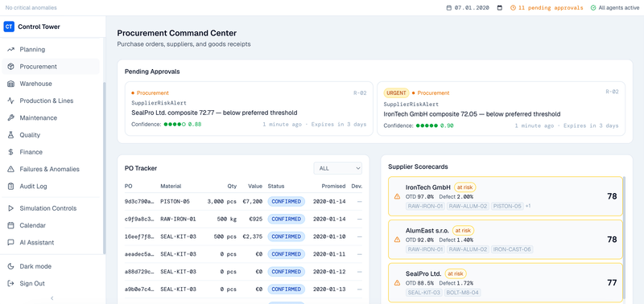
Task: Click the Maintenance wrench icon
Action: (11, 117)
